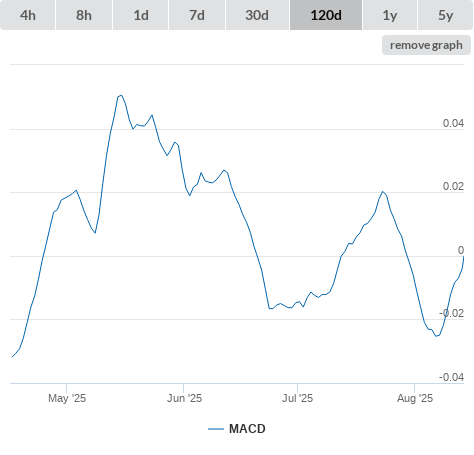Click the active 120d tab
474x455 pixels.
(x=326, y=15)
